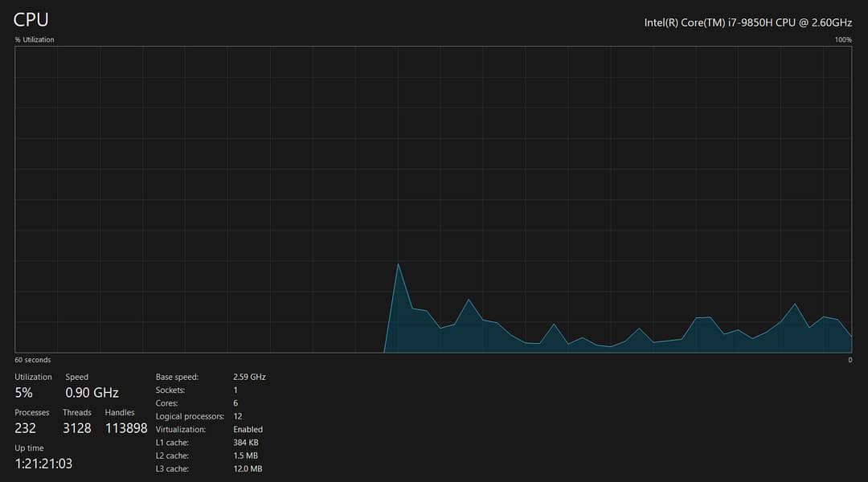Click the Virtualization Enabled status
The image size is (868, 482).
[x=248, y=430]
